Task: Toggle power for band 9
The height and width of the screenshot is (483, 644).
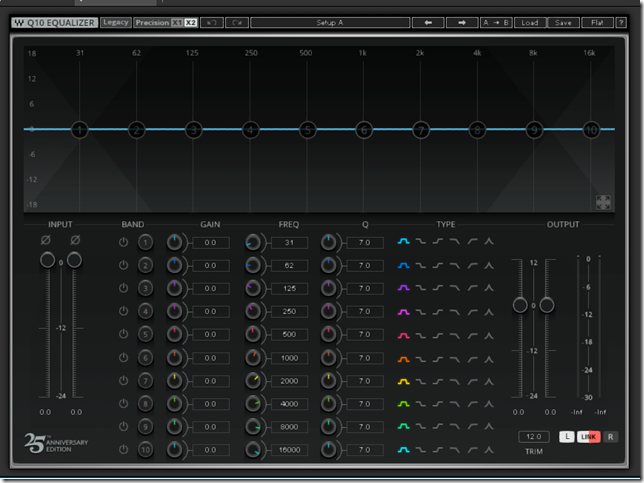Action: coord(123,427)
